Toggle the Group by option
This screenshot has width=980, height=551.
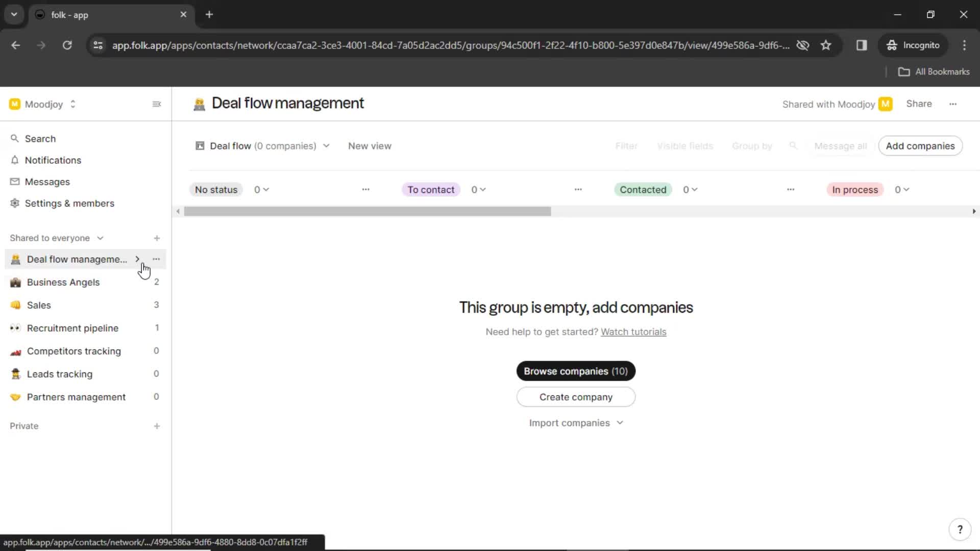752,146
